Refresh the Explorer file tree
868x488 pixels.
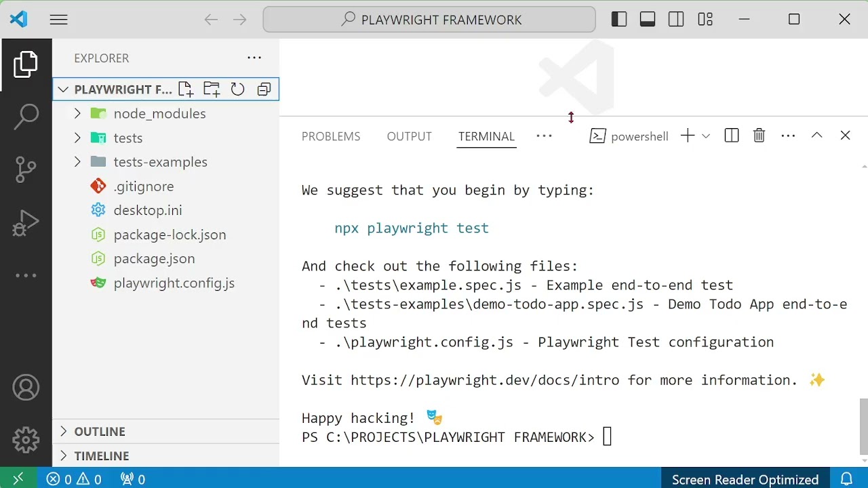[237, 89]
